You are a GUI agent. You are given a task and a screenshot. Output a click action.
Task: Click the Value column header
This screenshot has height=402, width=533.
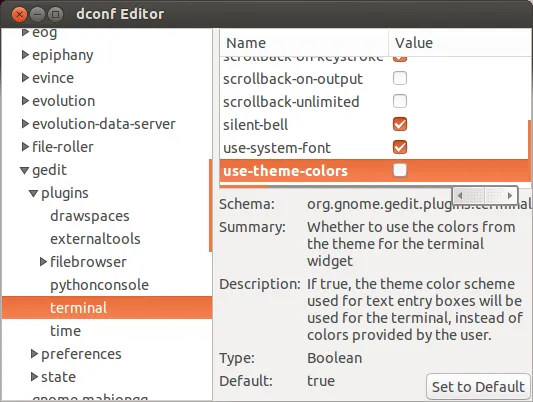[460, 43]
